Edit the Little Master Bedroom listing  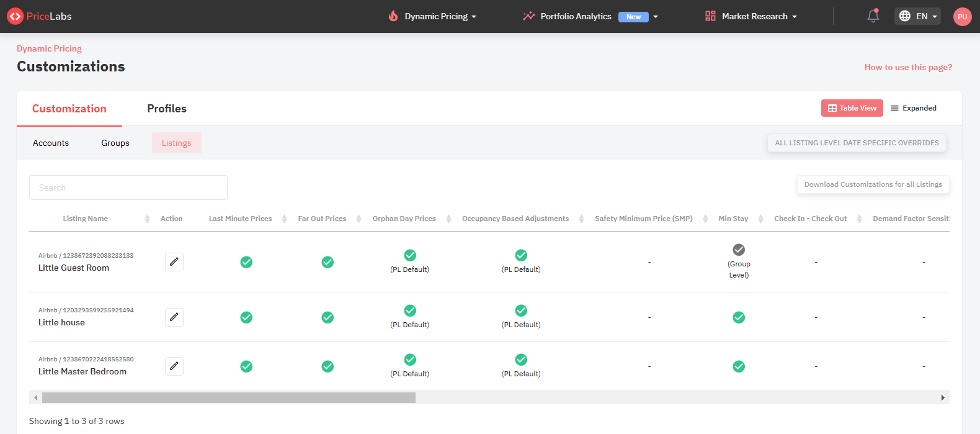pyautogui.click(x=174, y=366)
